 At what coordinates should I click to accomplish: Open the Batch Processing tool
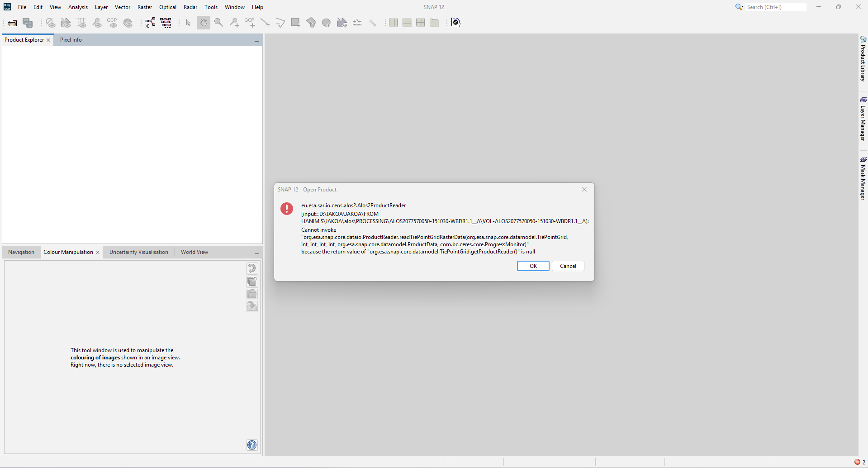[x=166, y=23]
